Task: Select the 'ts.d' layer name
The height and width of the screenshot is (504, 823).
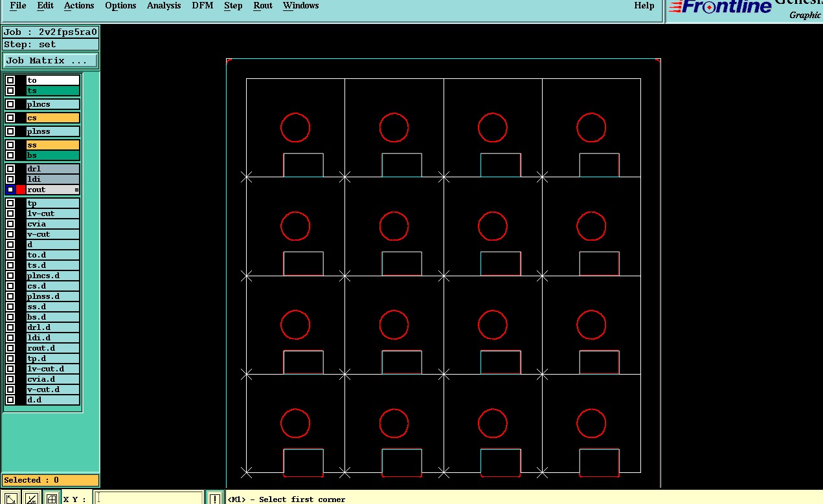Action: (x=53, y=266)
